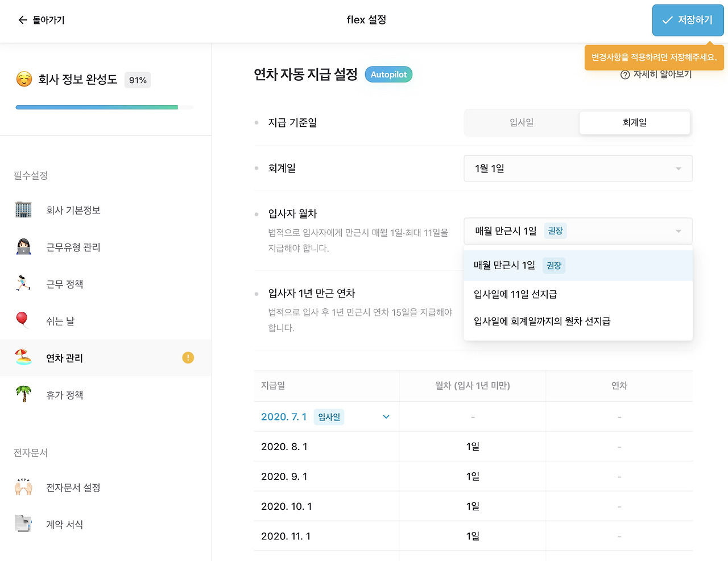Viewport: 728px width, 561px height.
Task: Choose the 입사일에 11일 선지급 option
Action: (578, 294)
